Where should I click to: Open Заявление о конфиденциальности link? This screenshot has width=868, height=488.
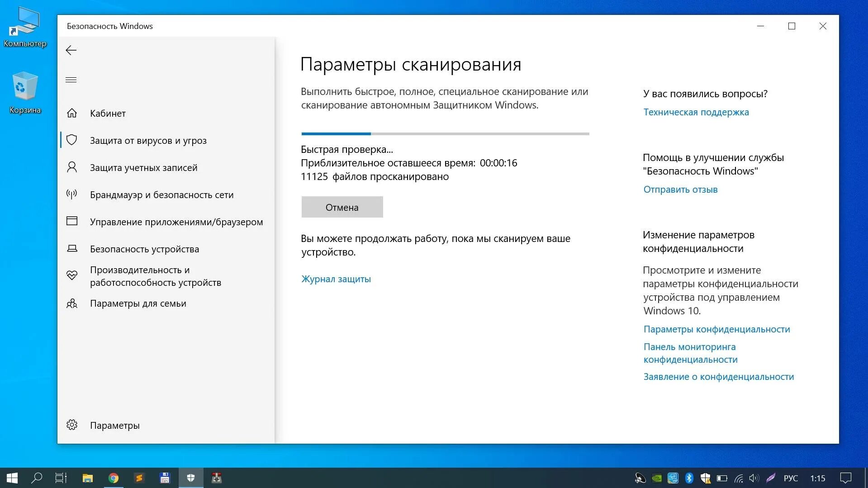coord(718,377)
